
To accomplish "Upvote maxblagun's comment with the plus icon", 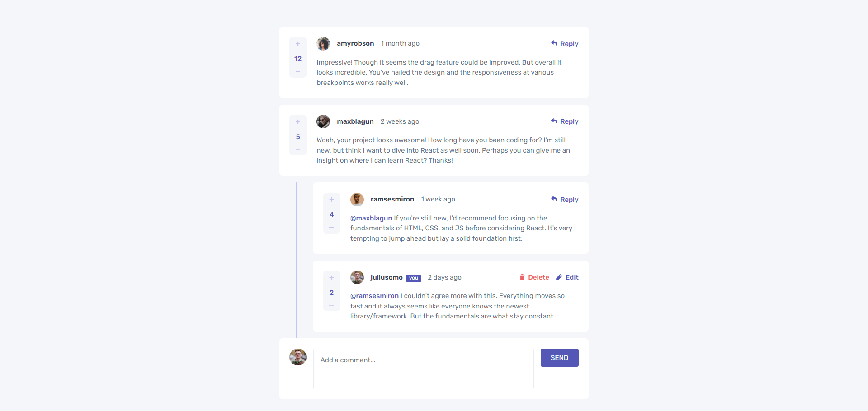I will tap(298, 121).
